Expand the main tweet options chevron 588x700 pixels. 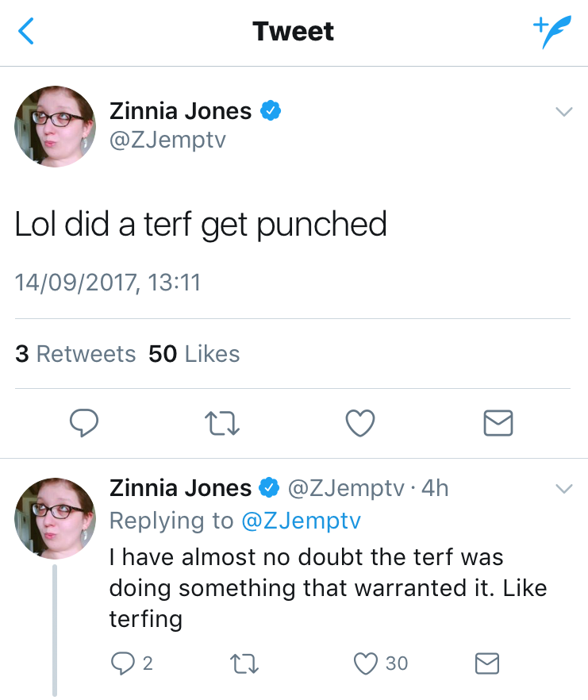pyautogui.click(x=563, y=112)
